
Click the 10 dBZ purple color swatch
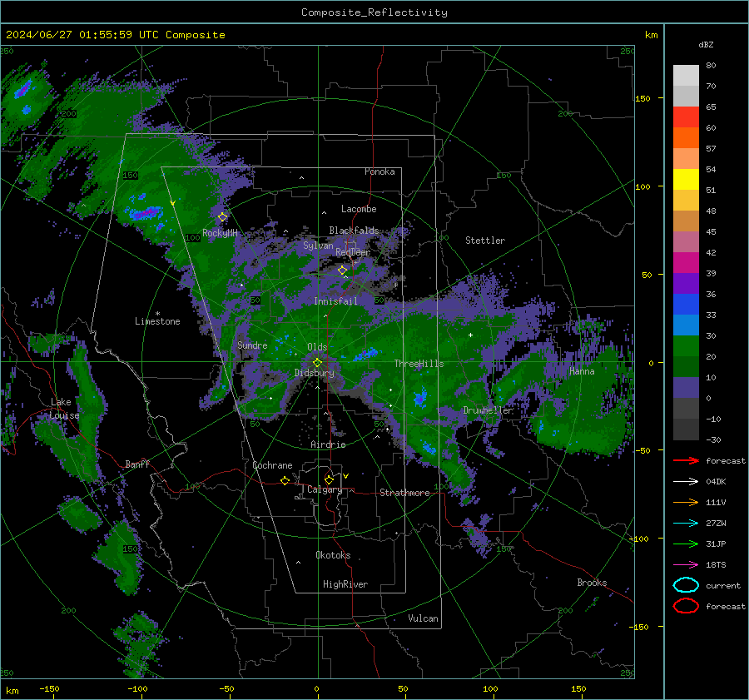coord(686,388)
